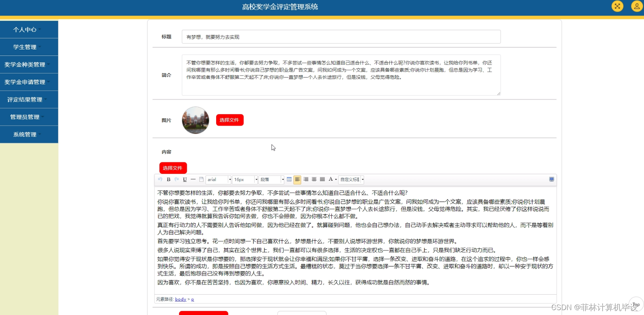This screenshot has width=644, height=315.
Task: Click the 简介 summary text area
Action: click(341, 75)
